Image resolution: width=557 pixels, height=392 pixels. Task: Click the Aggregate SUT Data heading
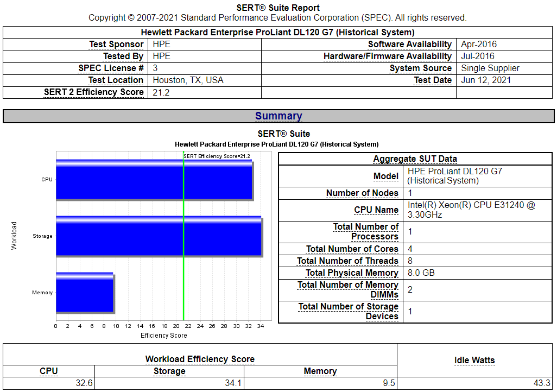(x=415, y=159)
